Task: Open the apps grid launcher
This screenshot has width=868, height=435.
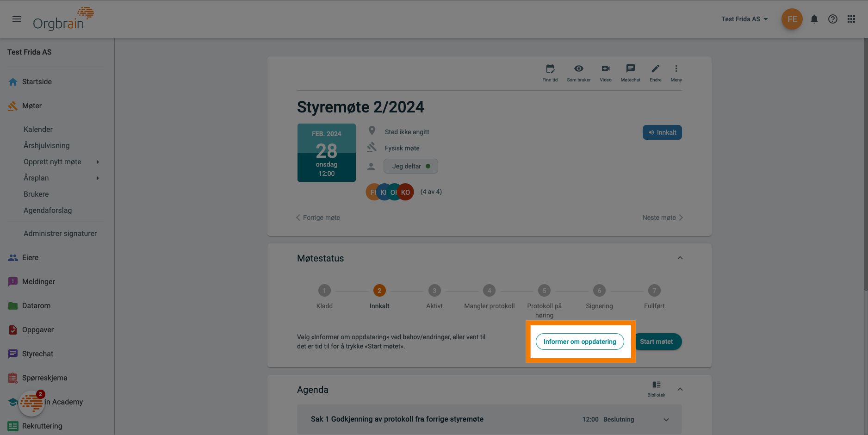Action: click(851, 19)
